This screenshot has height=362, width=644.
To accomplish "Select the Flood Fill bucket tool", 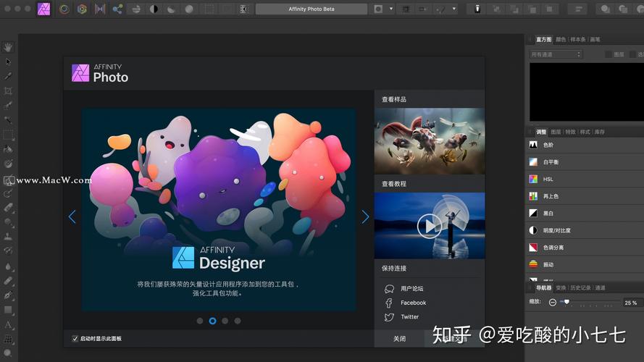I will (x=8, y=149).
